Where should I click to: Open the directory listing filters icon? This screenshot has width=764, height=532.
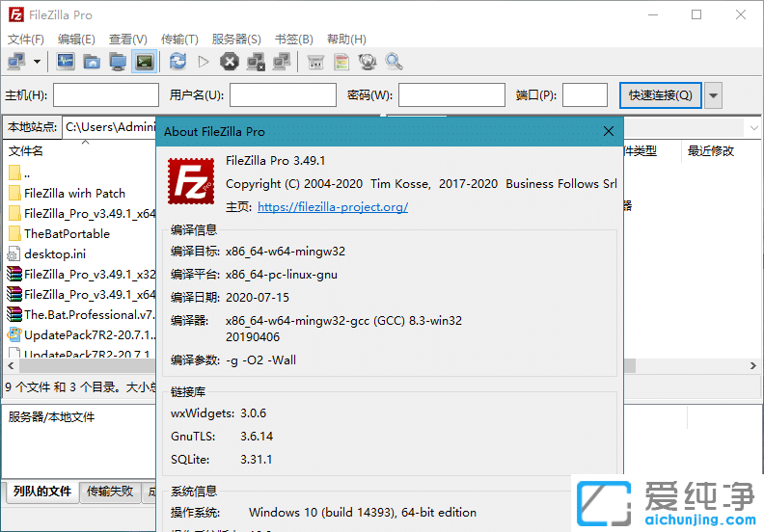(x=315, y=62)
